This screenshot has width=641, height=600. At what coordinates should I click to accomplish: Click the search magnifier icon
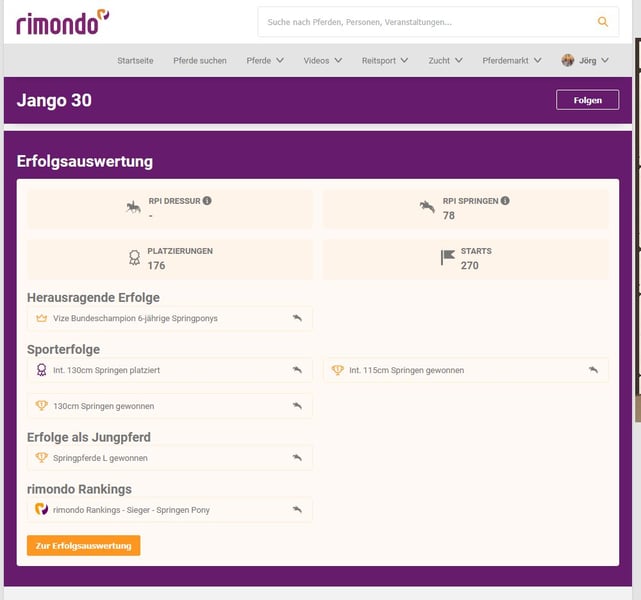(x=602, y=21)
